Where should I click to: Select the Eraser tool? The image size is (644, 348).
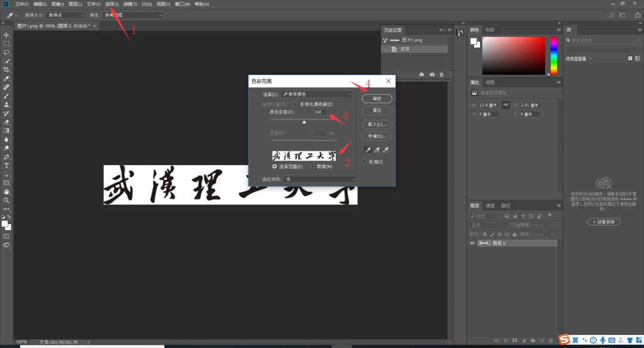[x=6, y=122]
